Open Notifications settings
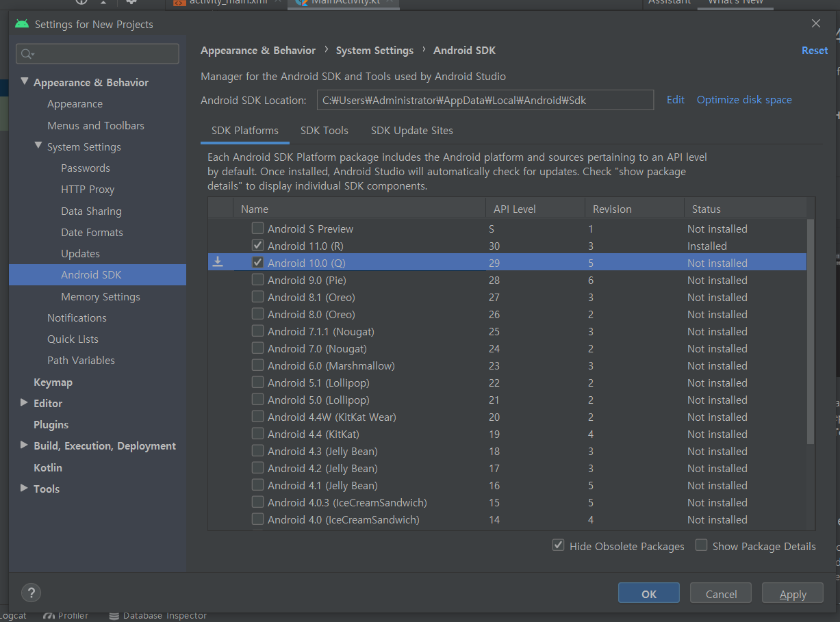 77,318
